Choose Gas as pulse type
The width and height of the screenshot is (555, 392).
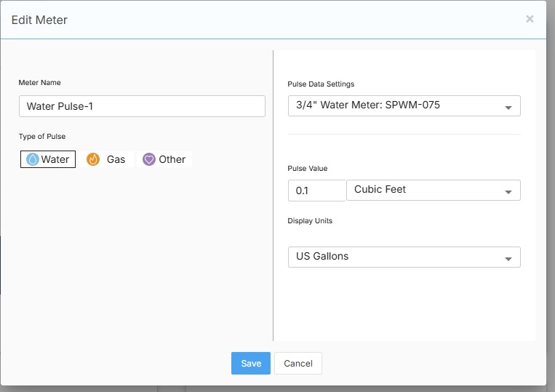(105, 159)
